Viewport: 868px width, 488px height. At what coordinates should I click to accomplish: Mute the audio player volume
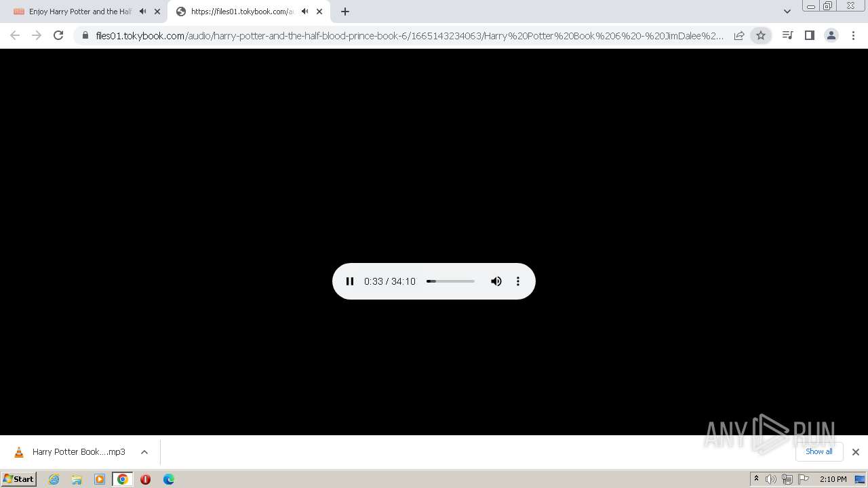[496, 281]
